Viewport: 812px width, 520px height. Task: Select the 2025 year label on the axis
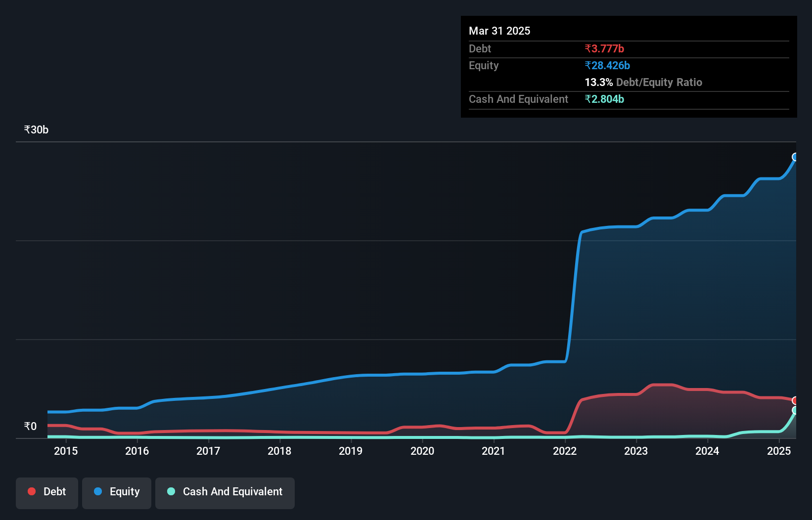(779, 451)
